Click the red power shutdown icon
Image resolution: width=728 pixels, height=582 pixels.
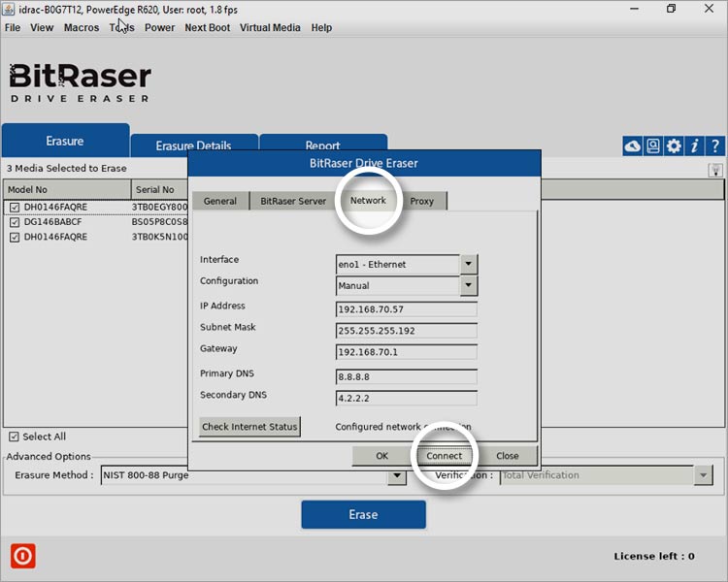click(22, 556)
